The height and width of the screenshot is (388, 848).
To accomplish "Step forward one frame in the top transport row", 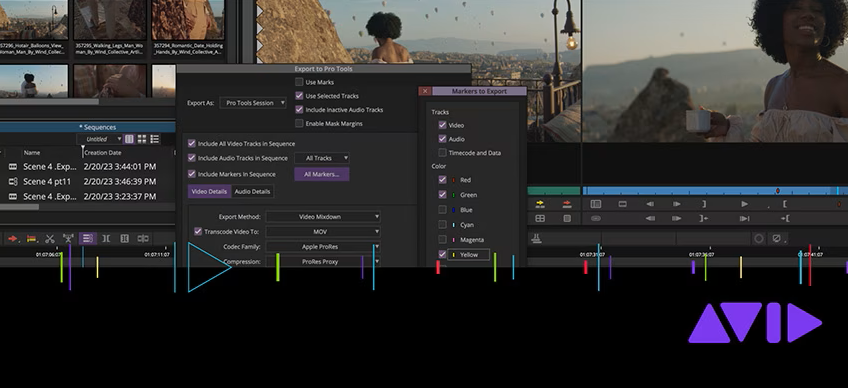I will [x=677, y=204].
